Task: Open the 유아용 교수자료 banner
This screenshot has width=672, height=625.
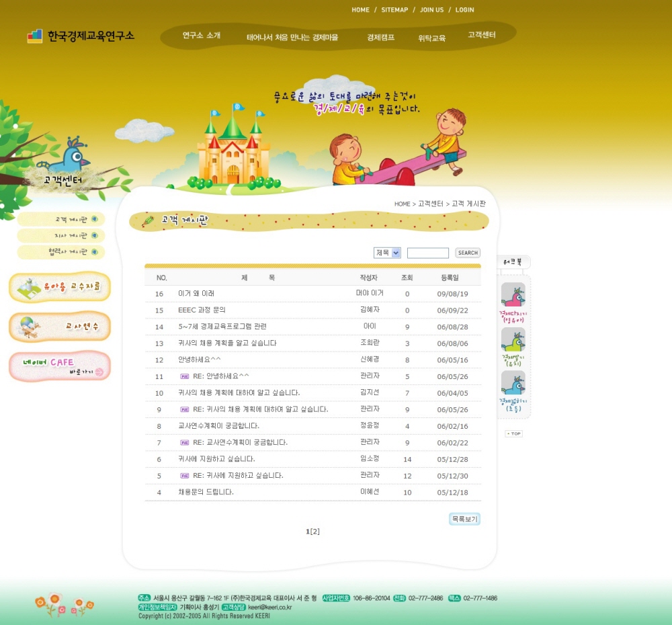Action: coord(60,287)
